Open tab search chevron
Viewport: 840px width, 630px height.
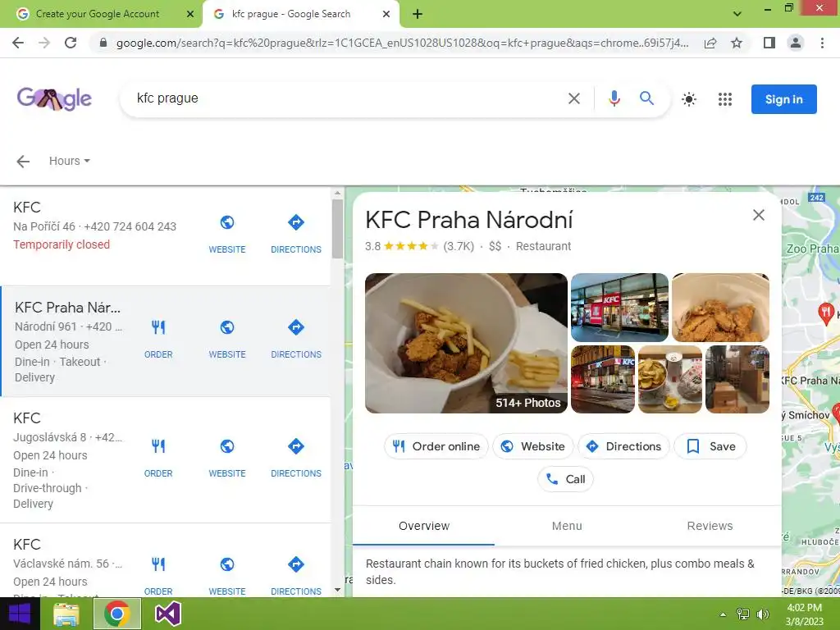point(737,14)
